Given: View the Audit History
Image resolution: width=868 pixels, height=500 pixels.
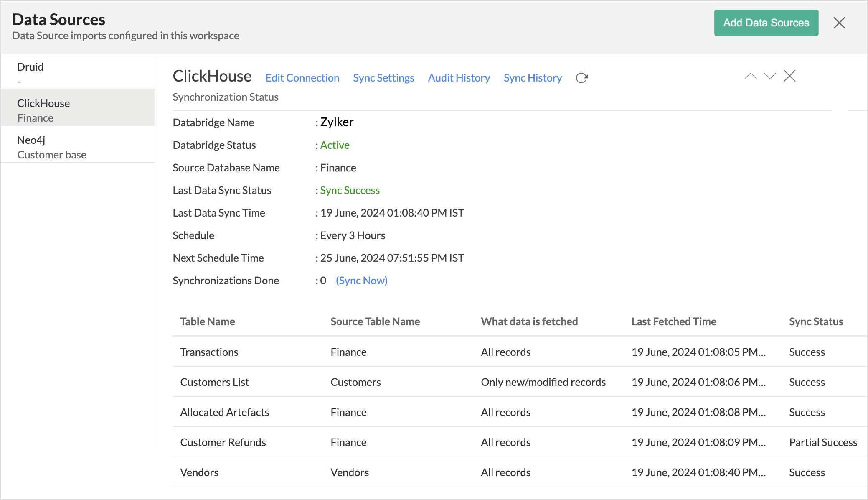Looking at the screenshot, I should [x=459, y=78].
